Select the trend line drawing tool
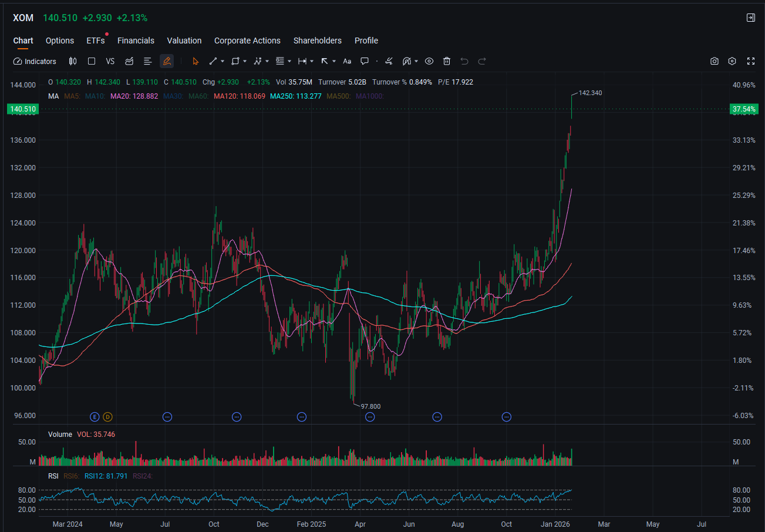This screenshot has height=532, width=765. coord(213,61)
